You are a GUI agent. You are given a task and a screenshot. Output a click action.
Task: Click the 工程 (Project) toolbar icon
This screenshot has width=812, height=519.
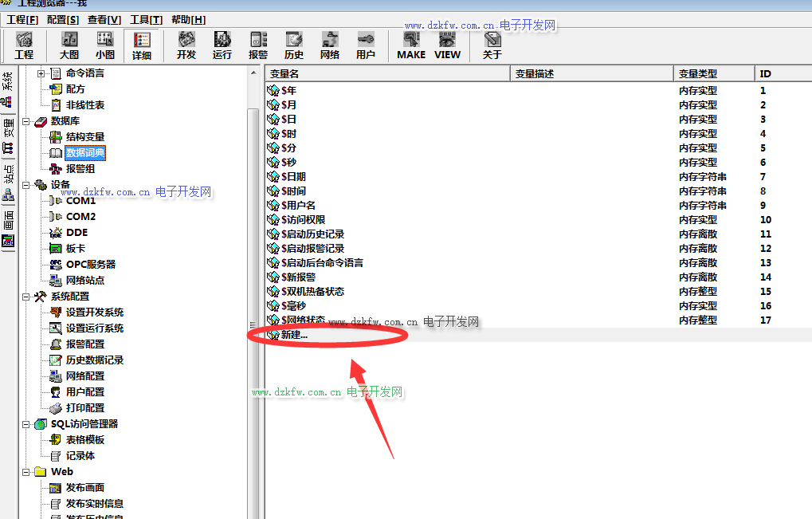24,45
